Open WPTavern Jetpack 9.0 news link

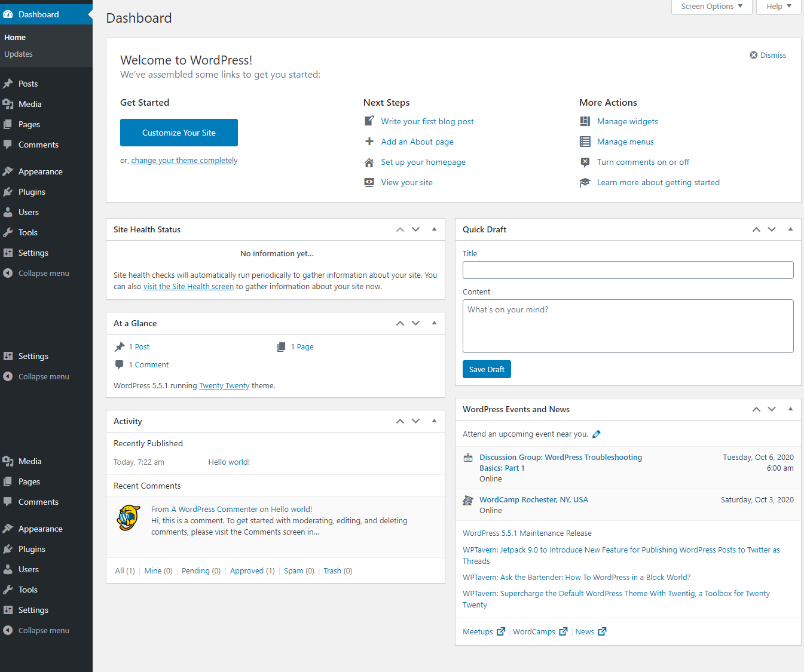(x=621, y=556)
